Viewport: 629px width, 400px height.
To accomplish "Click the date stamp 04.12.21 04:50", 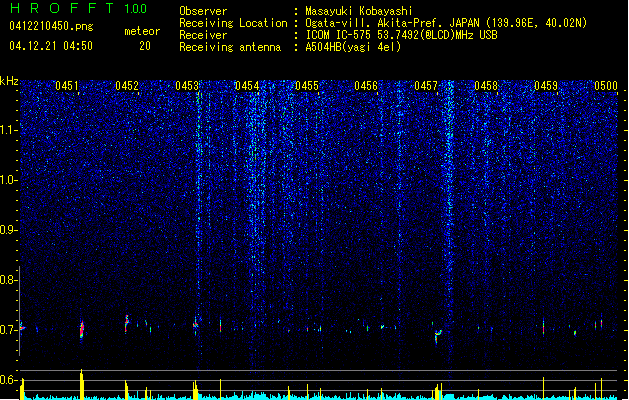I will [51, 46].
